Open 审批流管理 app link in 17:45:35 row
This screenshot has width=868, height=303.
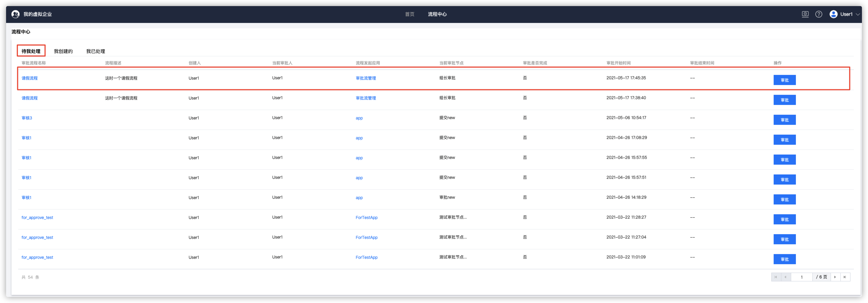point(366,78)
